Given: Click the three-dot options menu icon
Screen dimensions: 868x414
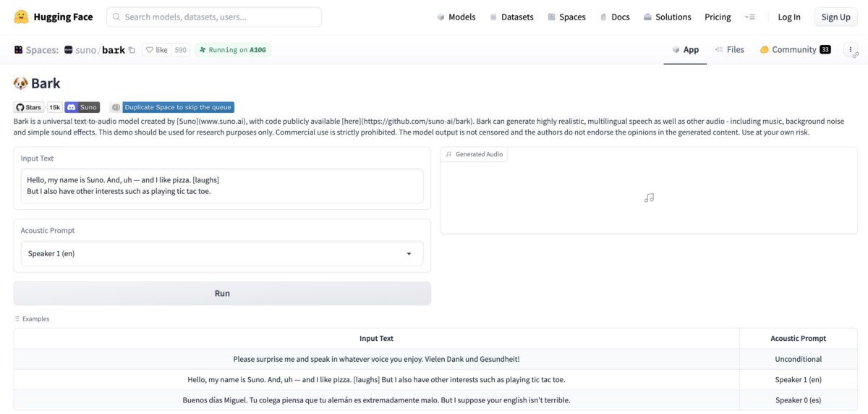Looking at the screenshot, I should [x=851, y=49].
